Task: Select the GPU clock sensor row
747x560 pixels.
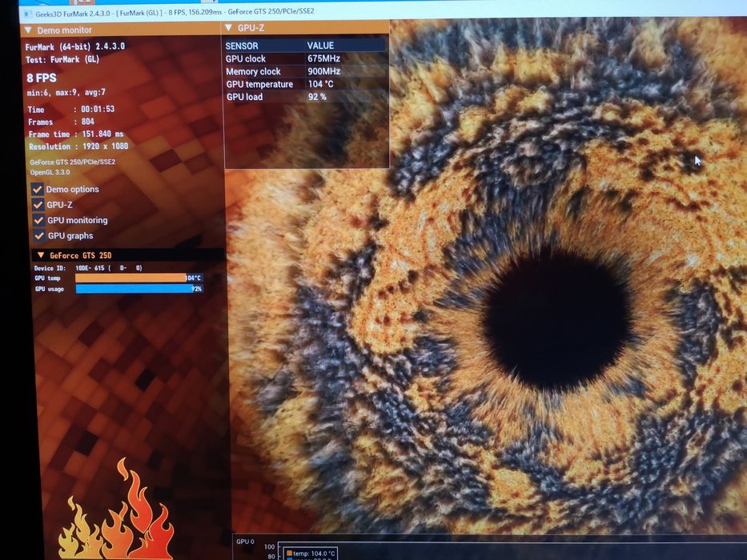Action: pyautogui.click(x=305, y=58)
